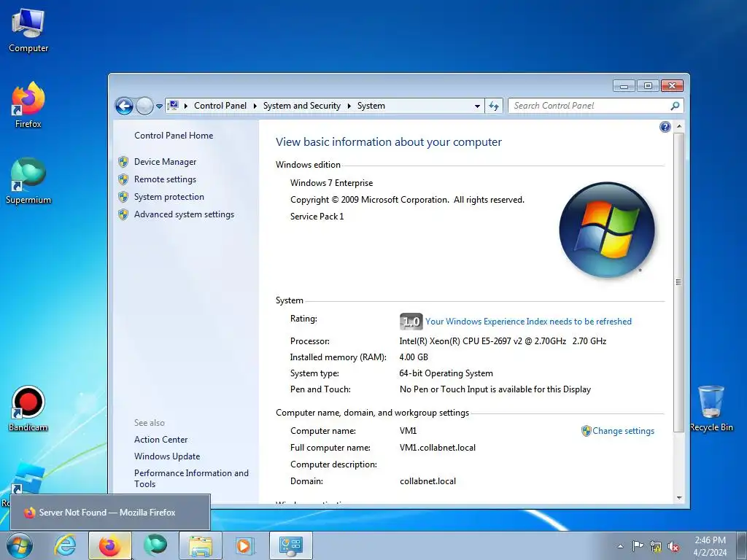
Task: Click the shield icon beside Remote settings
Action: coord(123,179)
